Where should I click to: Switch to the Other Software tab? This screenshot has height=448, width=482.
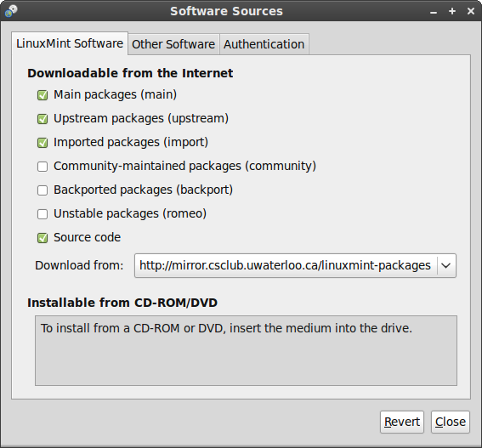pyautogui.click(x=173, y=44)
